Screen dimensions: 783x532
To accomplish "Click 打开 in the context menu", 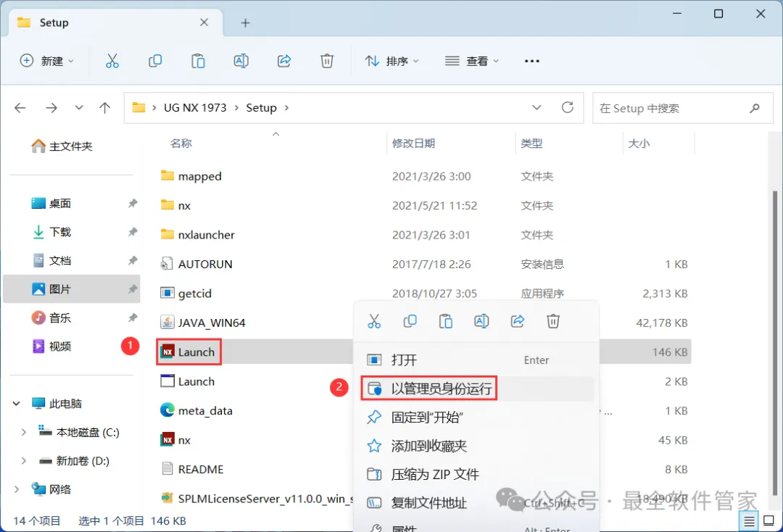I will coord(476,359).
